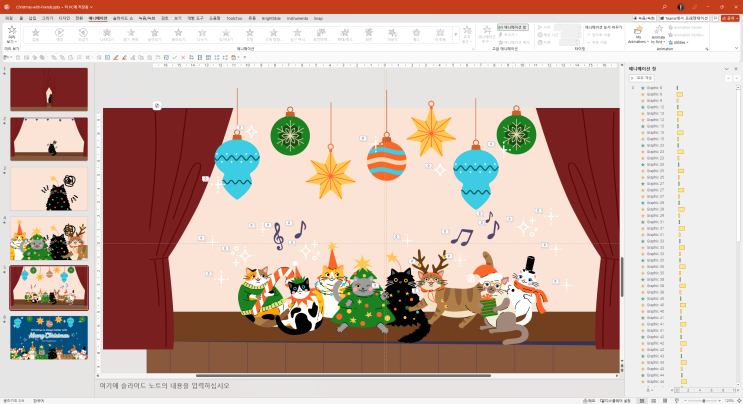Click the comments icon beside share button
This screenshot has width=743, height=404.
(x=716, y=18)
